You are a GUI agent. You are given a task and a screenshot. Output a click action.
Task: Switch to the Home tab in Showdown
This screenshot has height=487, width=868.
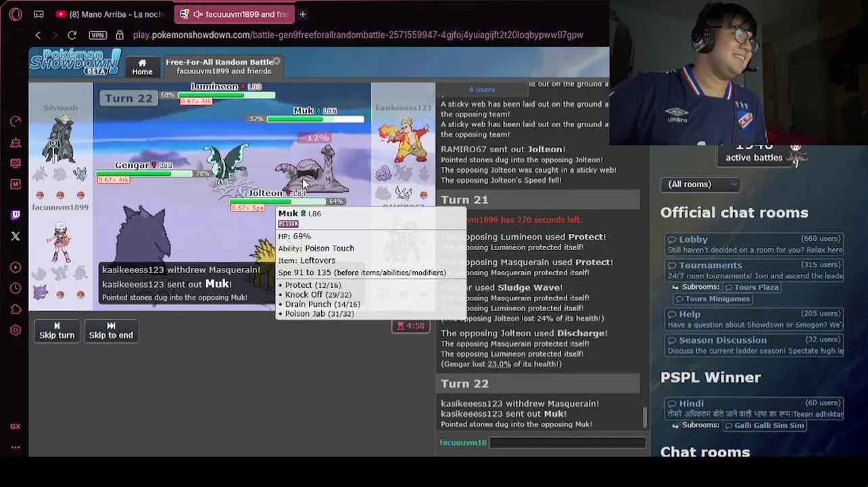[x=142, y=67]
